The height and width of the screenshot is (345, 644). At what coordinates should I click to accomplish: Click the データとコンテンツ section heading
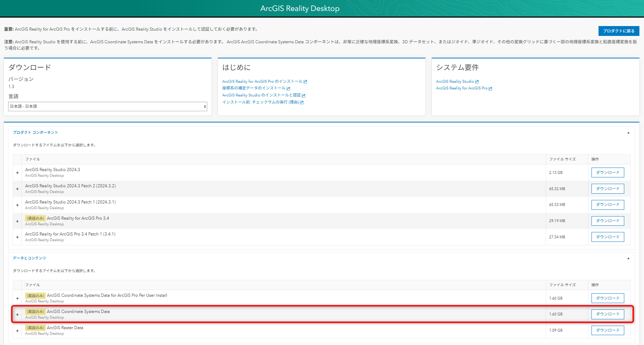click(x=29, y=258)
